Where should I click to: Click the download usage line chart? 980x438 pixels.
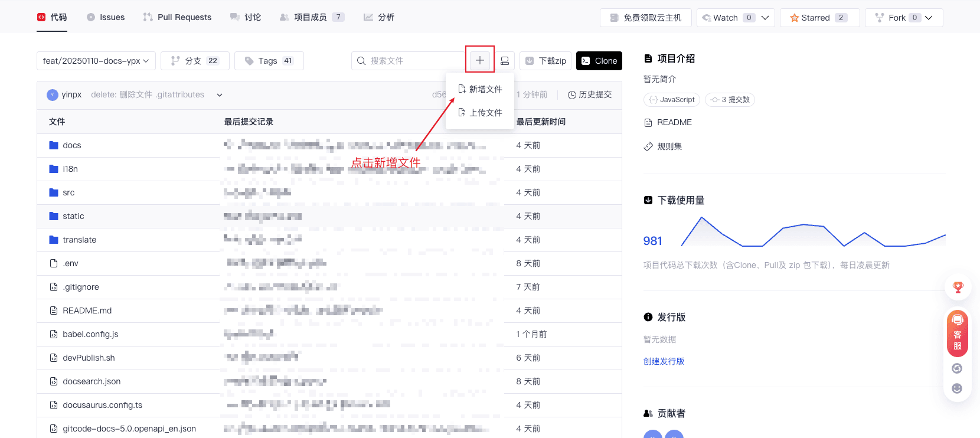tap(813, 232)
